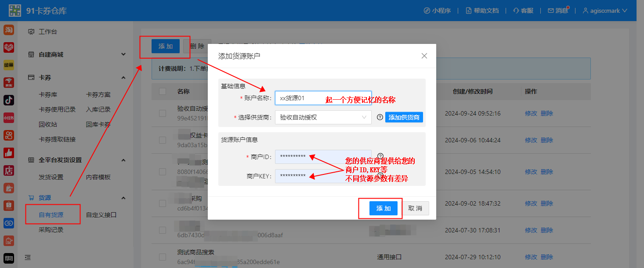Image resolution: width=644 pixels, height=268 pixels.
Task: Select the JD (京东) platform icon
Action: (9, 83)
